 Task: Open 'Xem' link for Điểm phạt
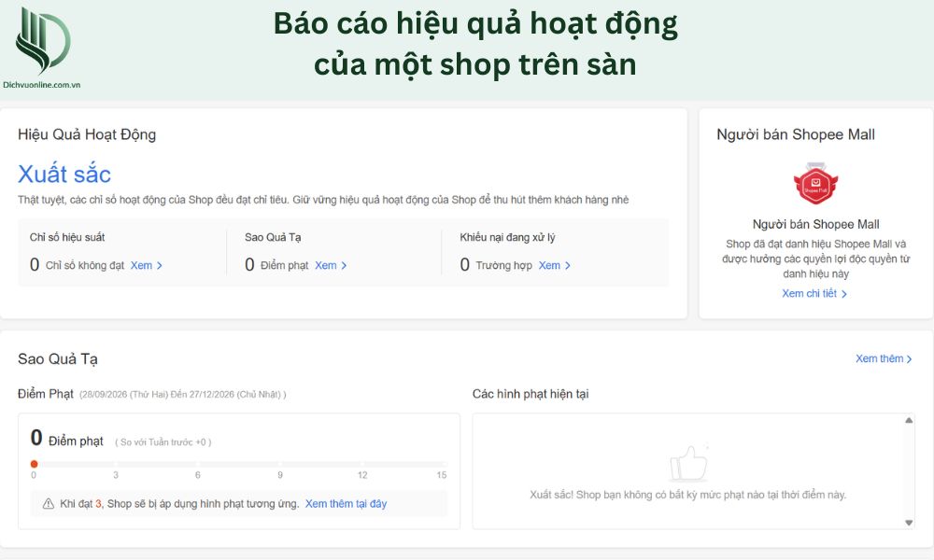tap(331, 265)
